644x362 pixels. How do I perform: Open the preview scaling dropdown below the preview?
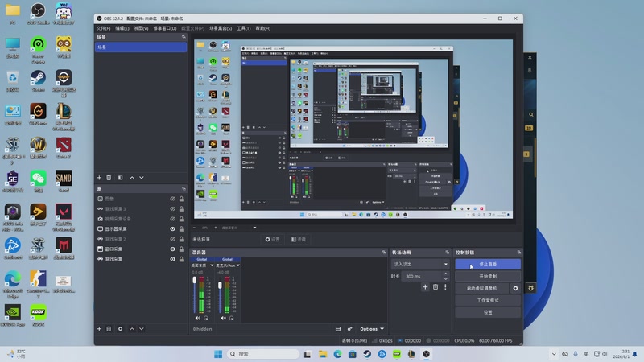pos(254,228)
